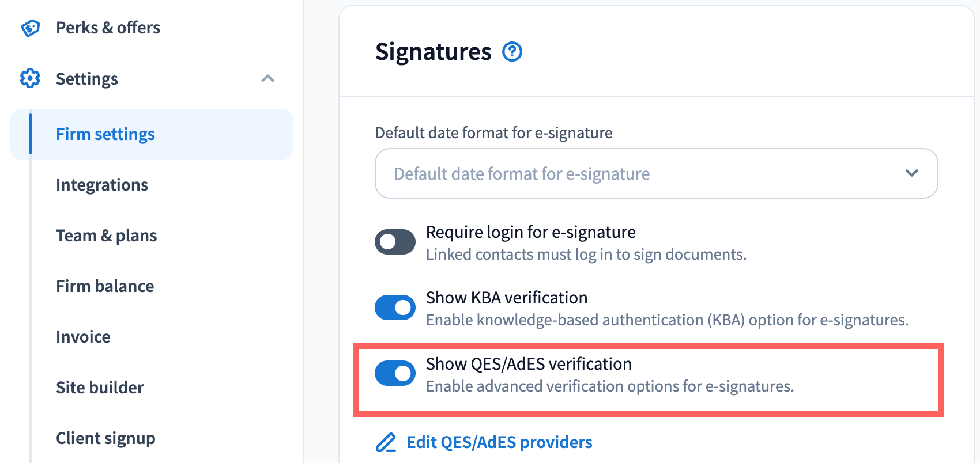The height and width of the screenshot is (463, 980).
Task: Open Perks & offers menu item
Action: tap(108, 28)
